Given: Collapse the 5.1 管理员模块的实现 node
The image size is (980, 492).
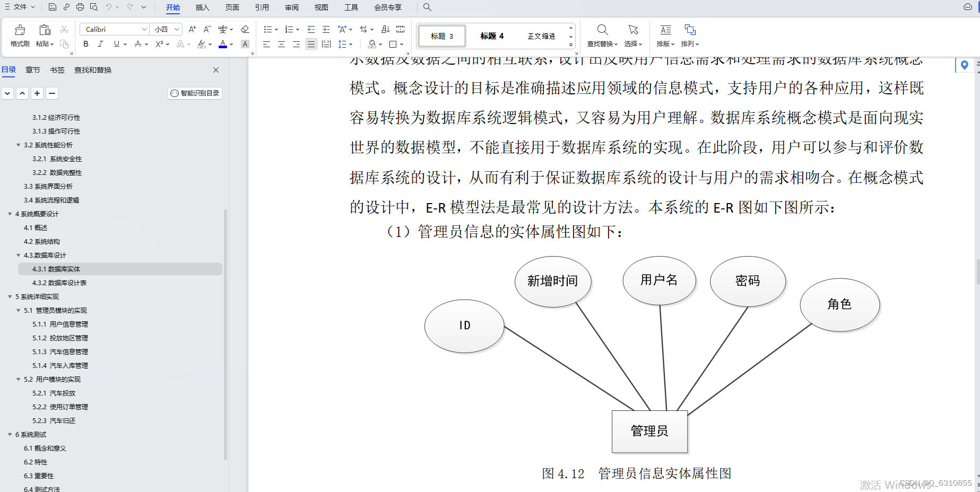Looking at the screenshot, I should coord(18,310).
